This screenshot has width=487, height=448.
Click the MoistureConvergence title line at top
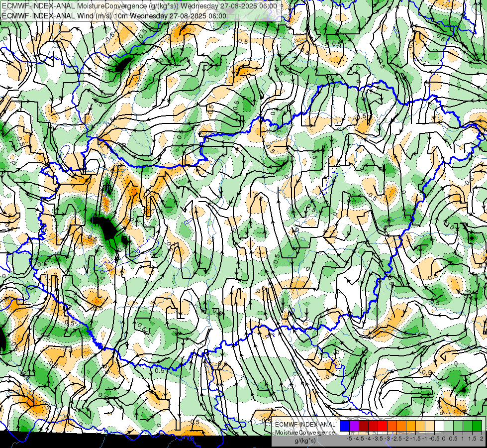click(x=139, y=6)
